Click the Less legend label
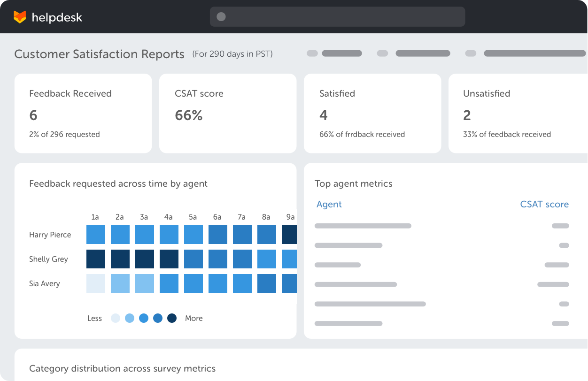588x381 pixels. pos(94,318)
